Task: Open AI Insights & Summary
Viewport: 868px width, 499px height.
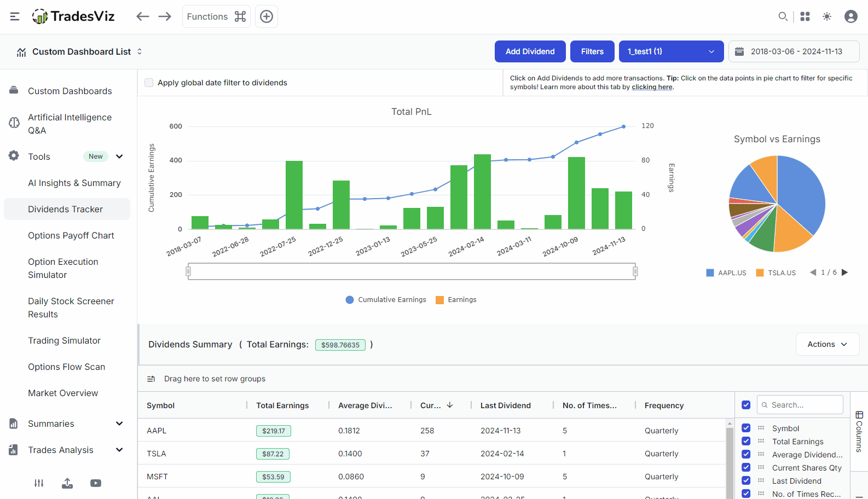Action: click(74, 183)
